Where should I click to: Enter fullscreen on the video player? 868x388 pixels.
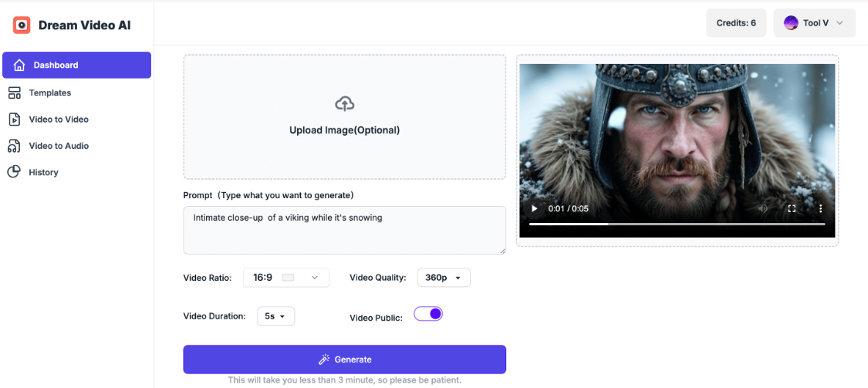(792, 209)
